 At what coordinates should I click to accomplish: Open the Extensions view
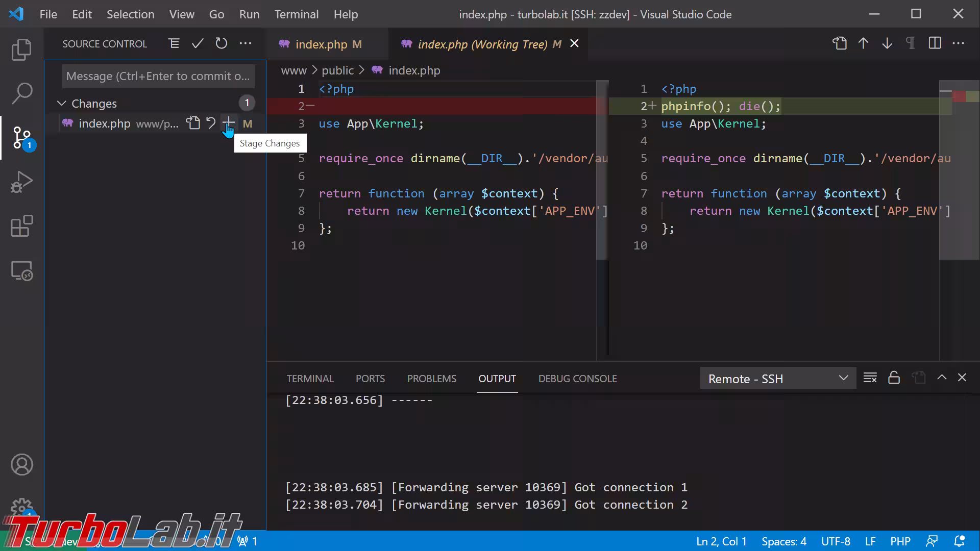(21, 226)
